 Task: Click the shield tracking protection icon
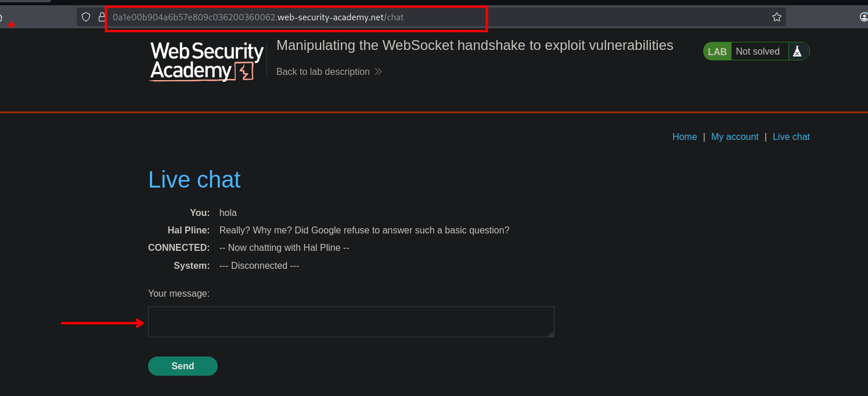coord(86,17)
